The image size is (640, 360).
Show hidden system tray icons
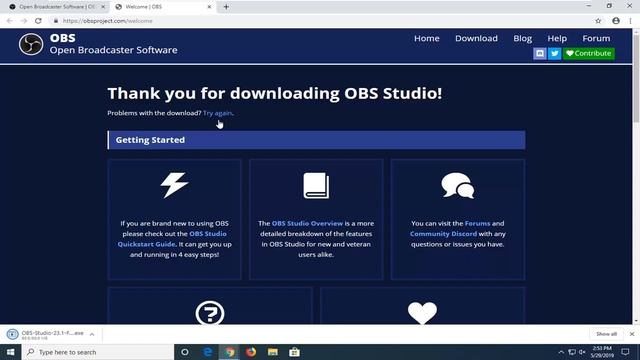[x=561, y=352]
